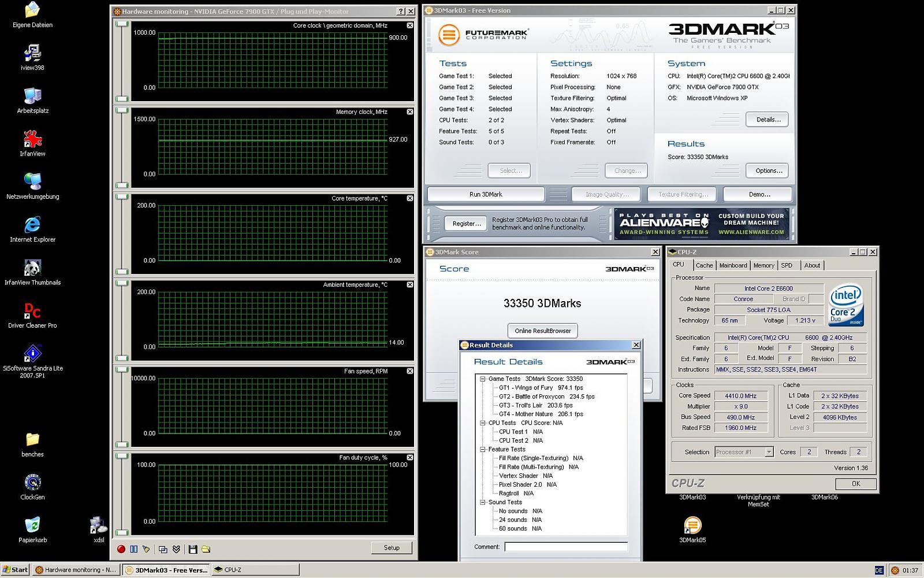This screenshot has height=578, width=924.
Task: Click the red record button in Hardware monitoring
Action: (x=121, y=549)
